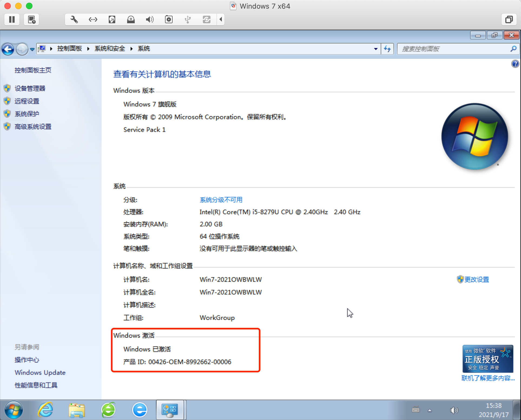Open 控制面板主页 link
The height and width of the screenshot is (420, 521).
pos(33,70)
